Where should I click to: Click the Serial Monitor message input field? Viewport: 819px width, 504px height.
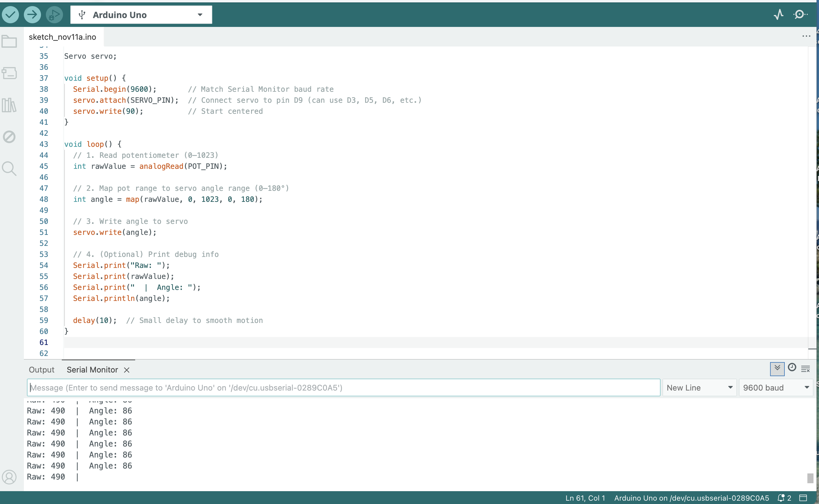point(343,388)
